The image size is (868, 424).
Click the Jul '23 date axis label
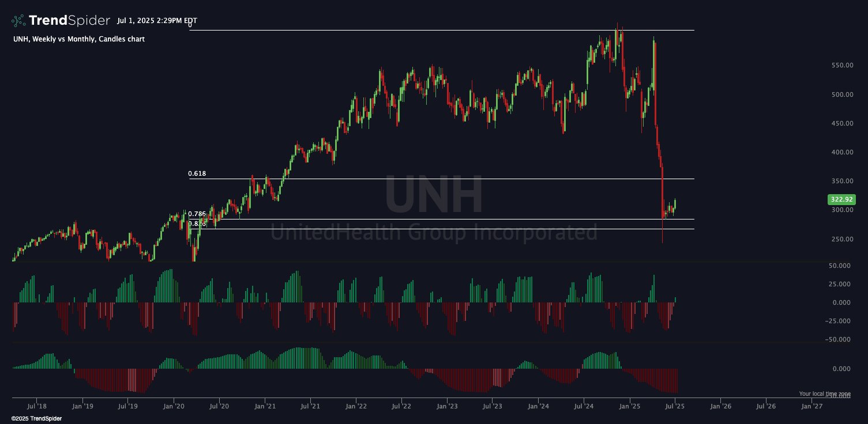[x=493, y=406]
